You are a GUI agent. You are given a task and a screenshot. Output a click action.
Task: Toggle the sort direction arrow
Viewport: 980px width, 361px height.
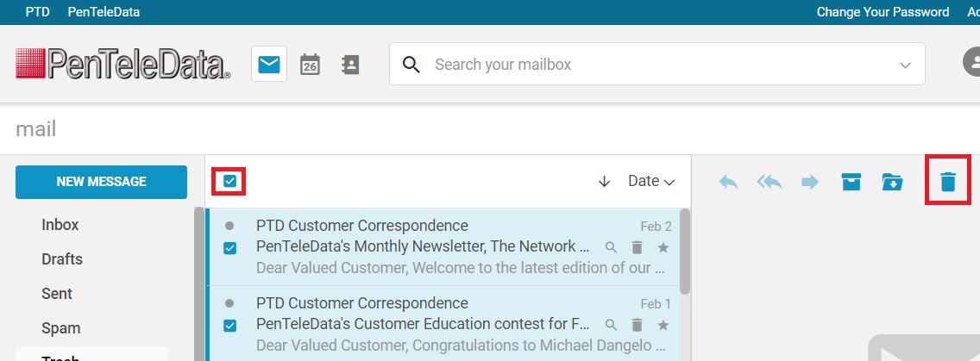(x=604, y=182)
